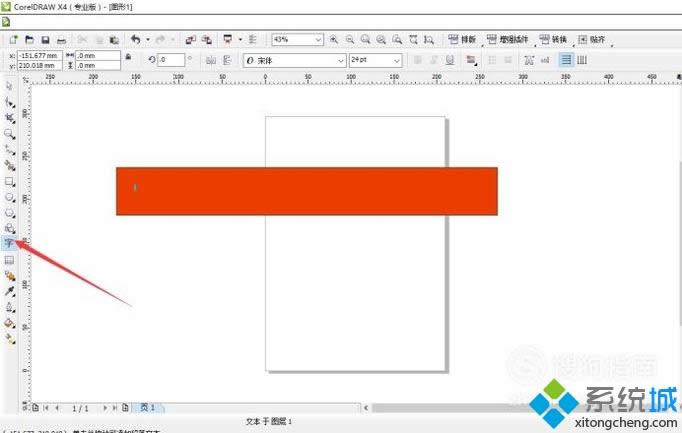Open the text alignment flyout
The height and width of the screenshot is (433, 682).
click(x=471, y=60)
